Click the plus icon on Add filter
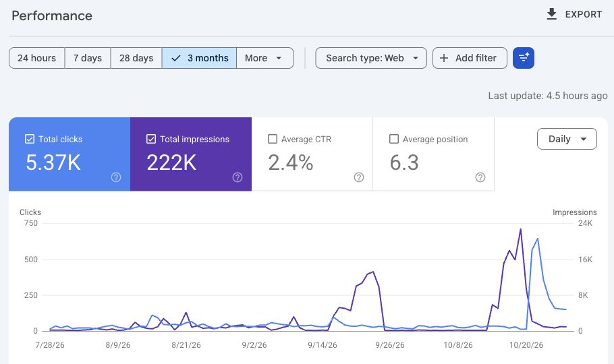Viewport: 614px width, 364px height. [x=444, y=58]
